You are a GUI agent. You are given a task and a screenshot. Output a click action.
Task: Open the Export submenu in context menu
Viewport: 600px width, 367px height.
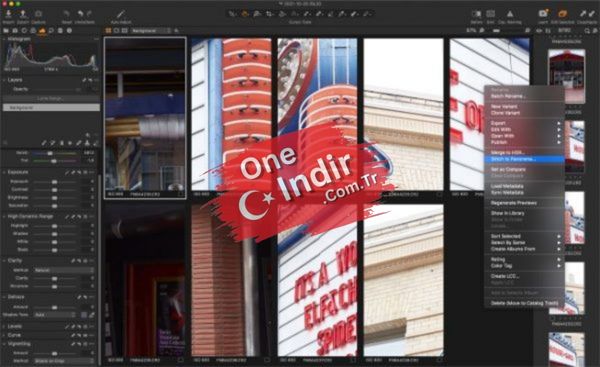click(x=524, y=123)
